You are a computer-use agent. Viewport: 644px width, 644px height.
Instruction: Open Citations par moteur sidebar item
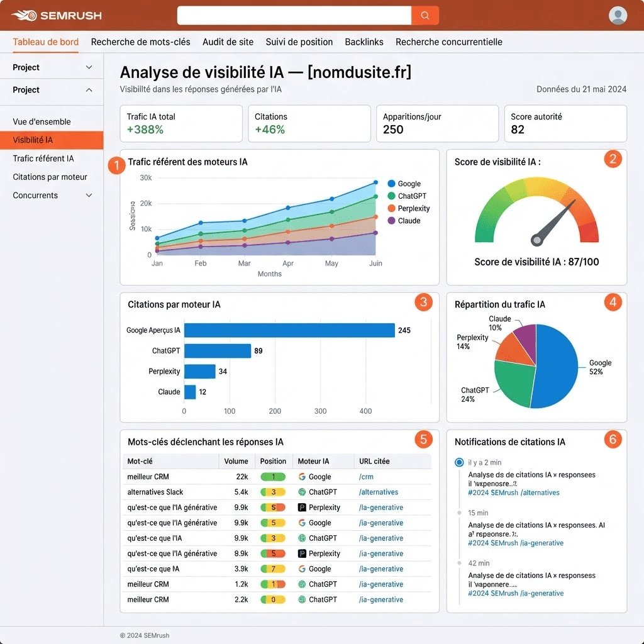click(x=50, y=177)
